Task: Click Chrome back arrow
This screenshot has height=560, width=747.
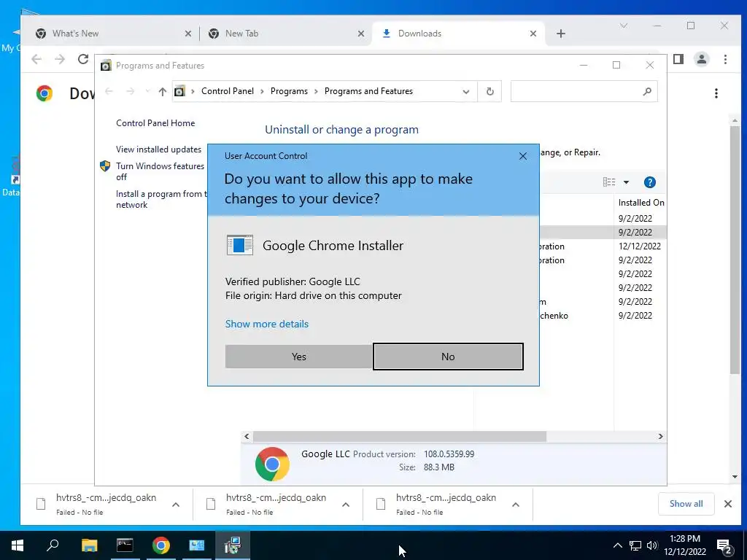Action: [x=36, y=59]
